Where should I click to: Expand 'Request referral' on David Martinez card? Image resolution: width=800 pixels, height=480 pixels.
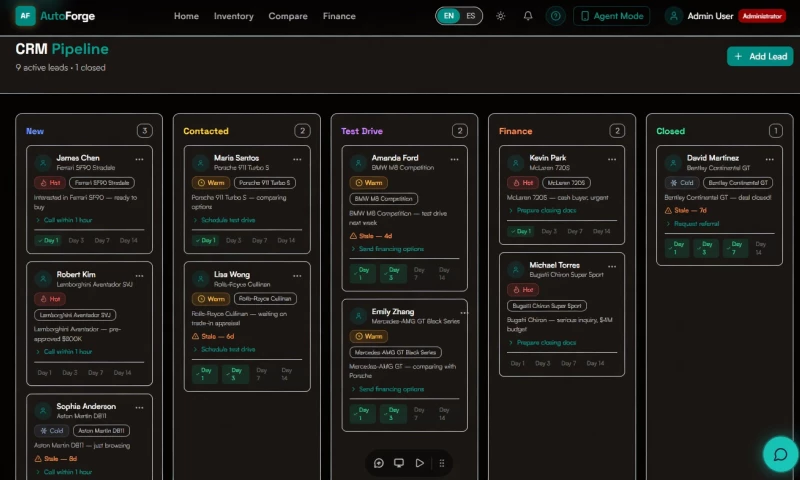click(x=692, y=223)
